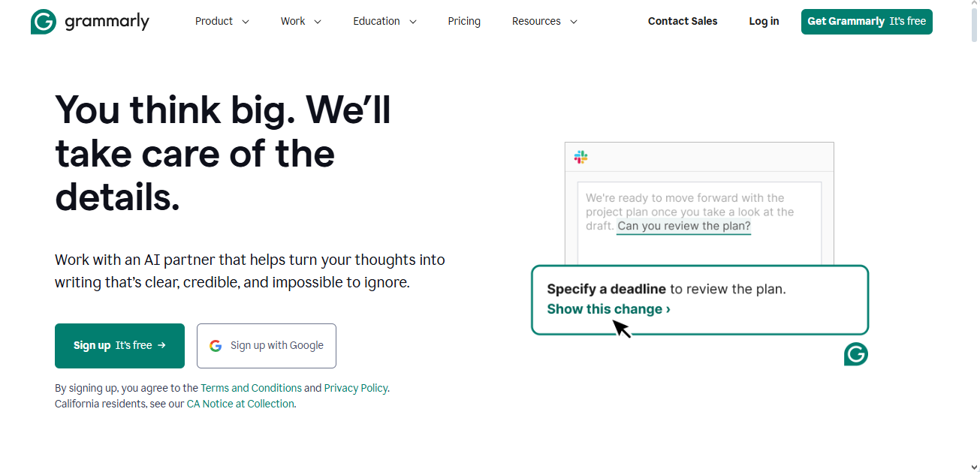Open the Terms and Conditions
Image resolution: width=980 pixels, height=472 pixels.
coord(249,388)
